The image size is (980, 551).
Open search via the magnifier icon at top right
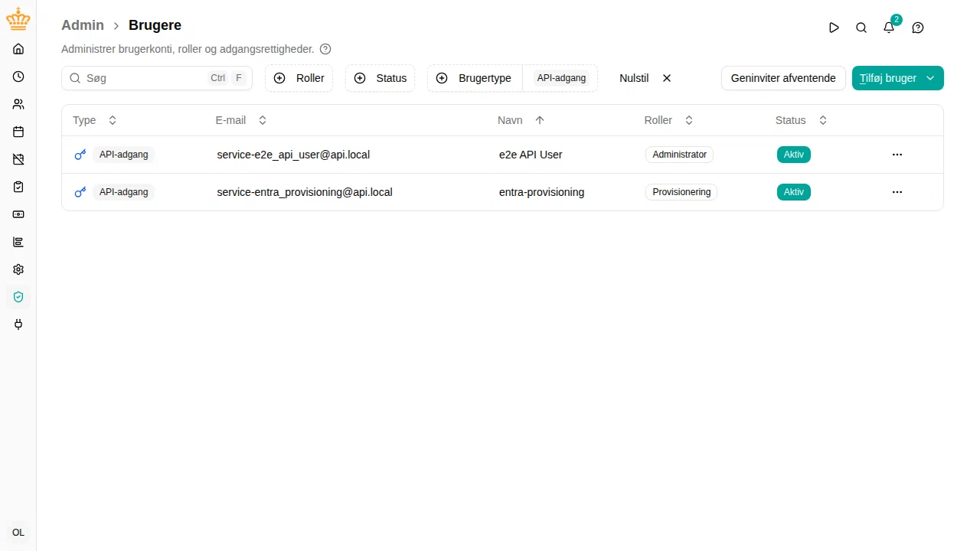[861, 28]
